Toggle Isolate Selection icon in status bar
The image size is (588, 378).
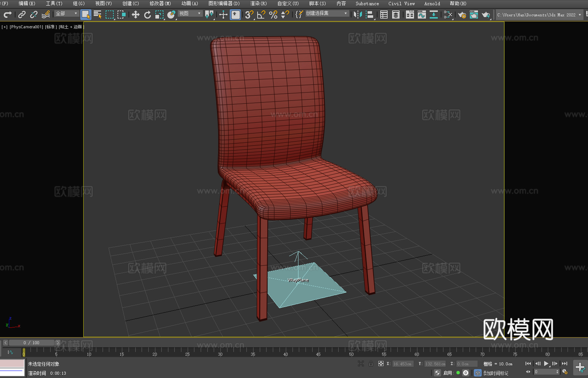361,364
